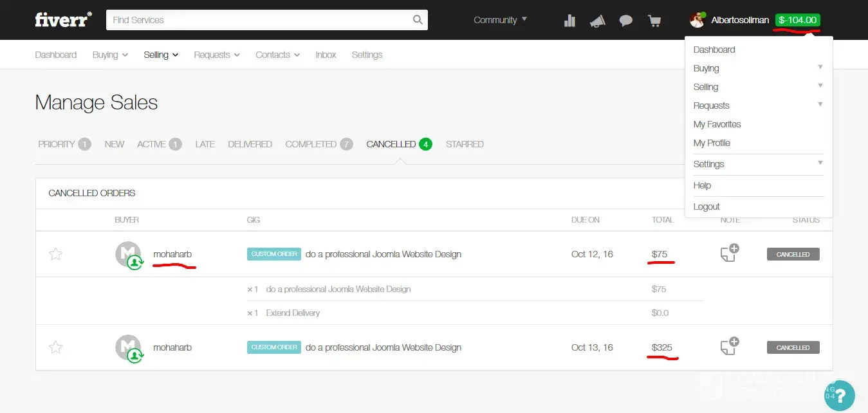
Task: Click Logout in the user menu
Action: pos(706,206)
